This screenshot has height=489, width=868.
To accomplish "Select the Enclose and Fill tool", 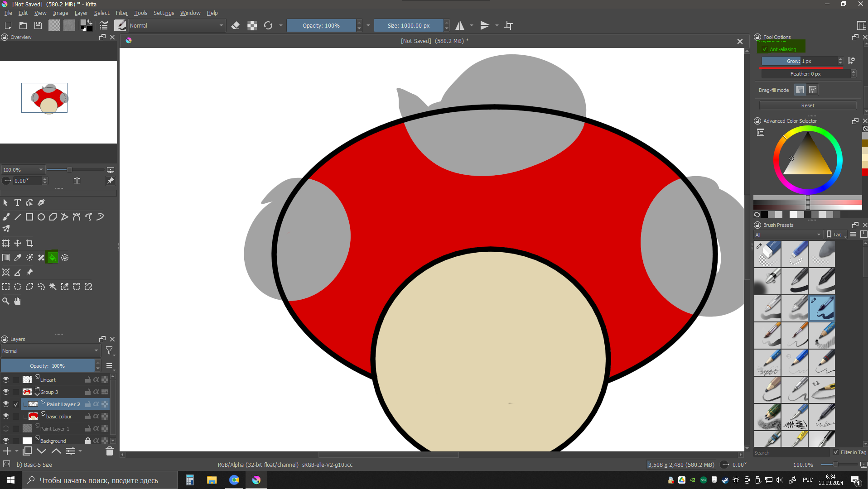I will click(65, 258).
